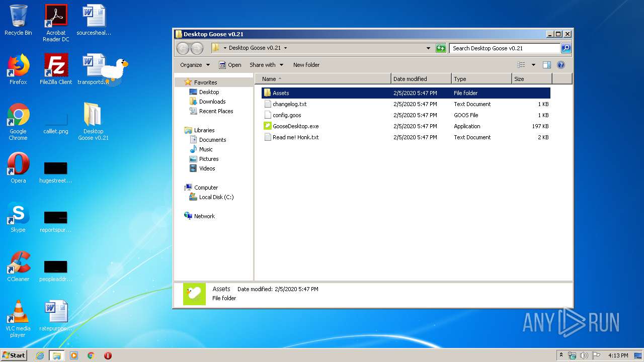Select the peopleaddr desktop file
Viewport: 644px width, 362px height.
coord(56,270)
